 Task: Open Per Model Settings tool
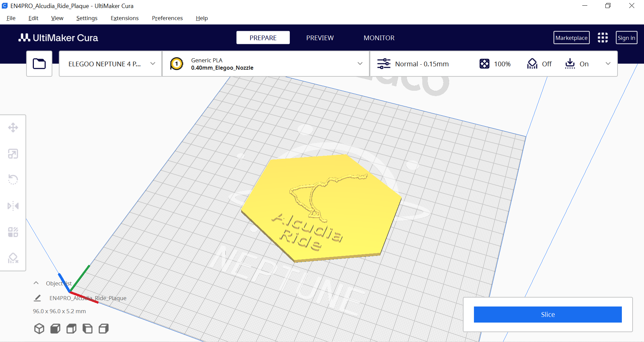point(13,232)
